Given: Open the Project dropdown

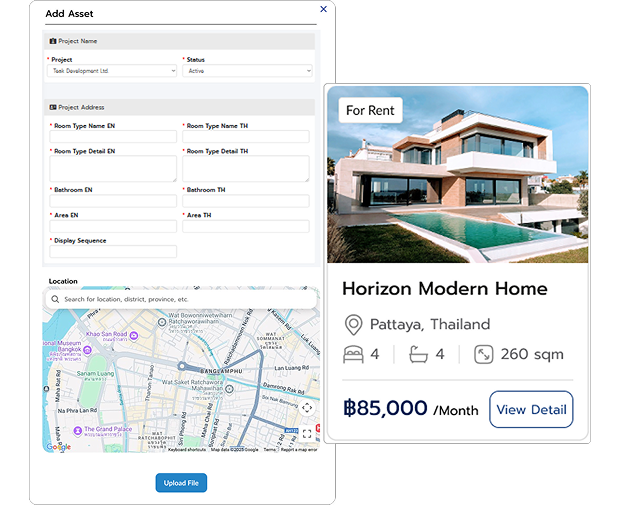Looking at the screenshot, I should point(112,71).
